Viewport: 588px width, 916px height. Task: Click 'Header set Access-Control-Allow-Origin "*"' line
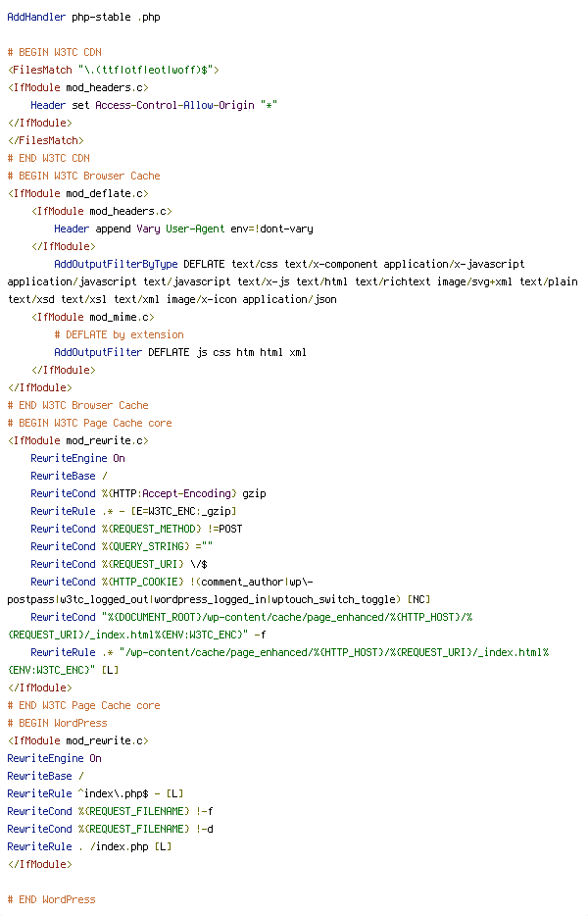(154, 105)
